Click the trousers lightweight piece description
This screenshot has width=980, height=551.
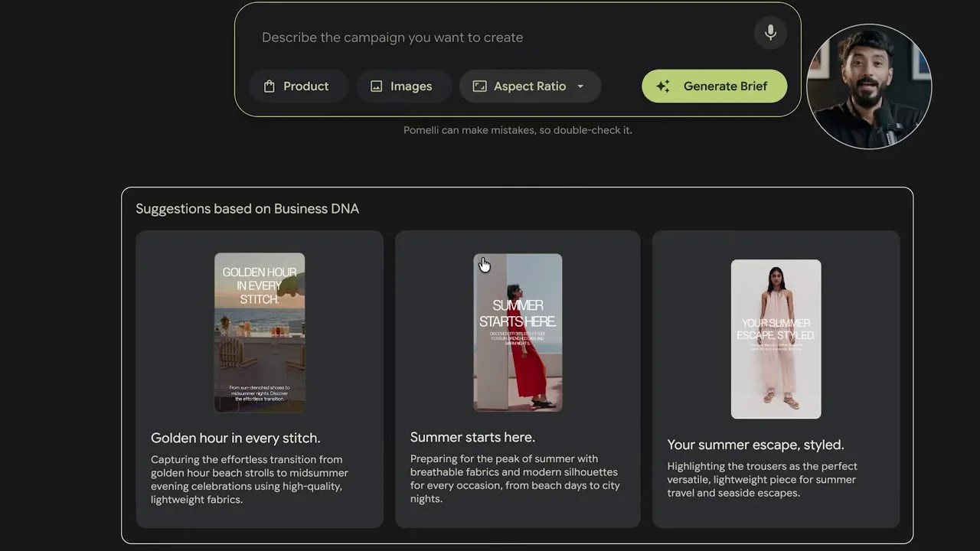(762, 480)
